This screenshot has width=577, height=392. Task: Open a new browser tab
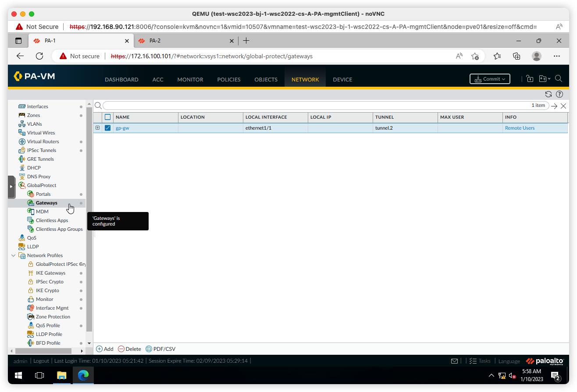[x=246, y=41]
